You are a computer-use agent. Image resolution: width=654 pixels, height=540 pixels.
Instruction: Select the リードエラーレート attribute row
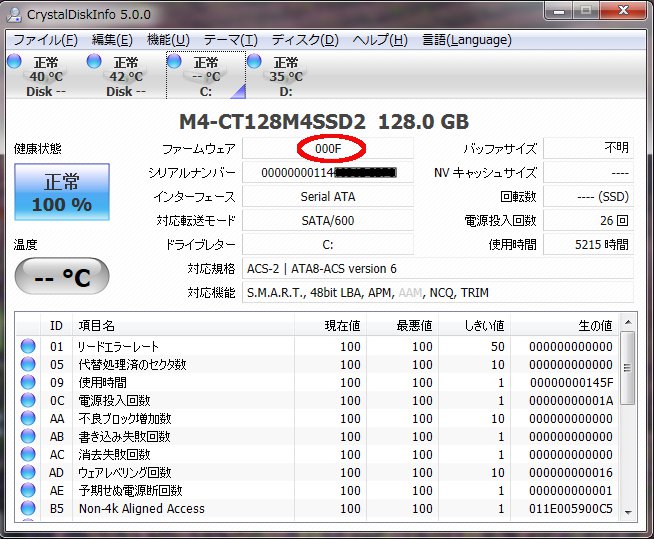point(317,346)
